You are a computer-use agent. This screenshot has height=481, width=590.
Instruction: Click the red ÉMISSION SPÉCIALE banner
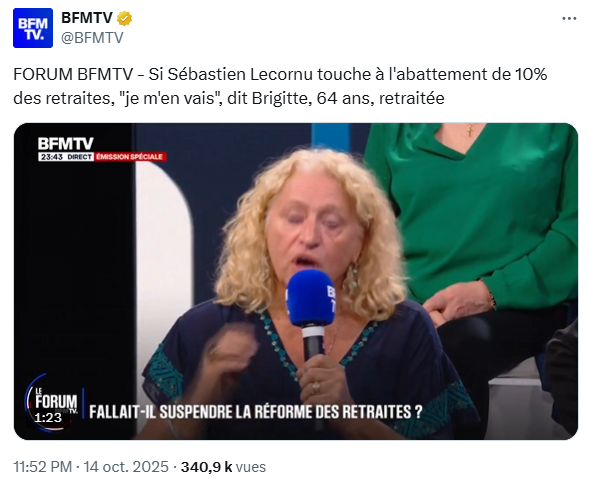click(130, 157)
